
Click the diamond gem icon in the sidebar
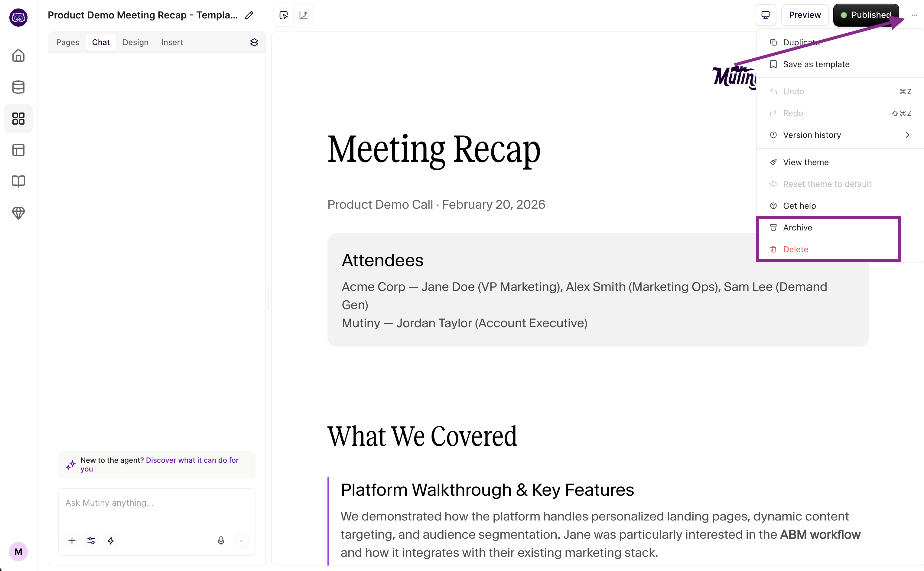pos(18,213)
